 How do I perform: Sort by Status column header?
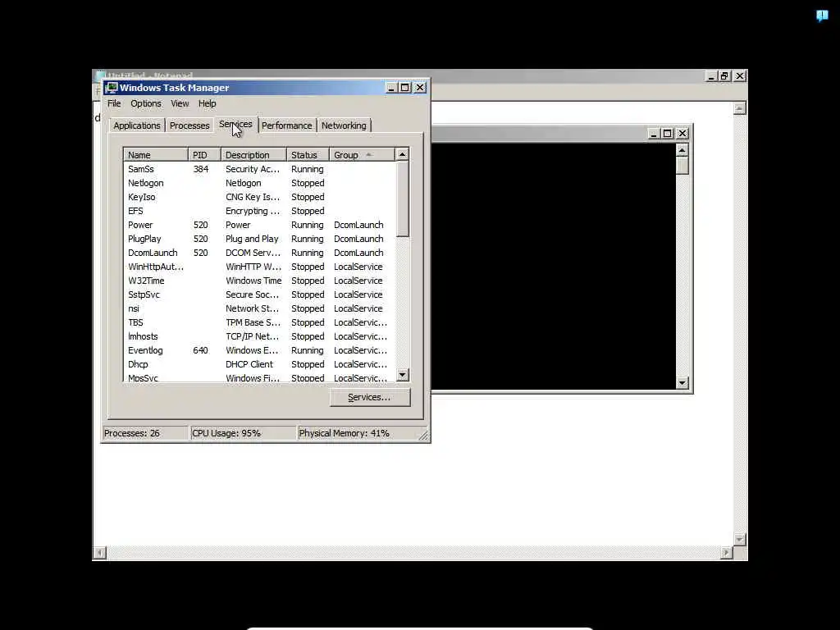[x=308, y=155]
